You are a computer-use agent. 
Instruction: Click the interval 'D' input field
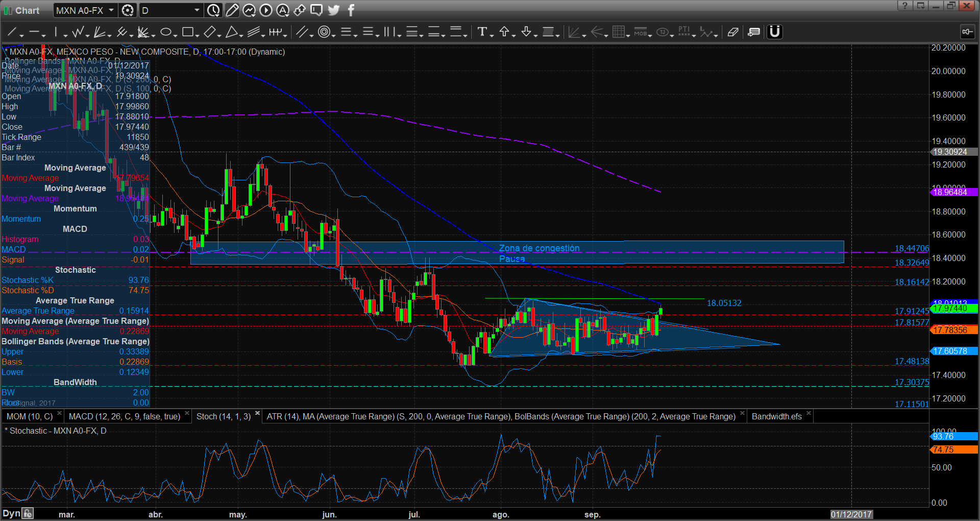point(165,10)
